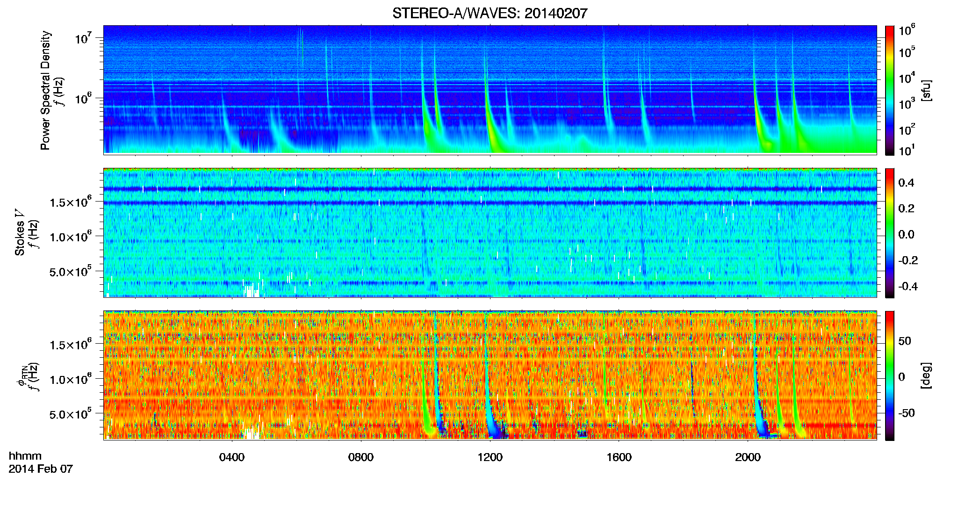Viewport: 980px width, 505px height.
Task: Click the 5.0×10^5 tick on Stokes panel
Action: tap(71, 271)
